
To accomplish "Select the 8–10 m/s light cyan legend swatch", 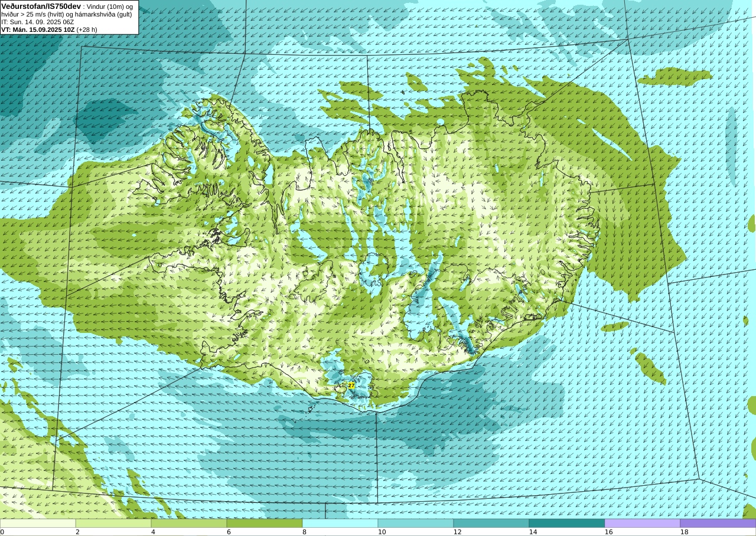I will pyautogui.click(x=340, y=523).
